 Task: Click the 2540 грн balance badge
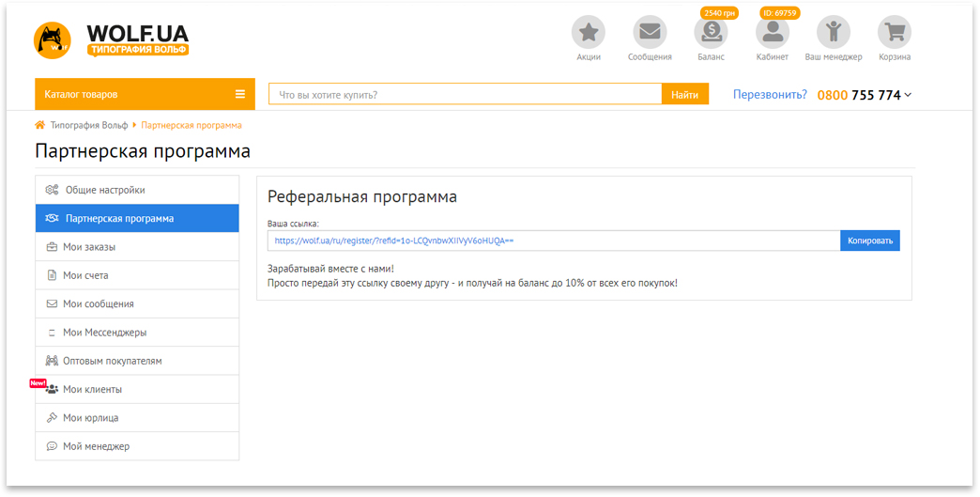pyautogui.click(x=720, y=13)
